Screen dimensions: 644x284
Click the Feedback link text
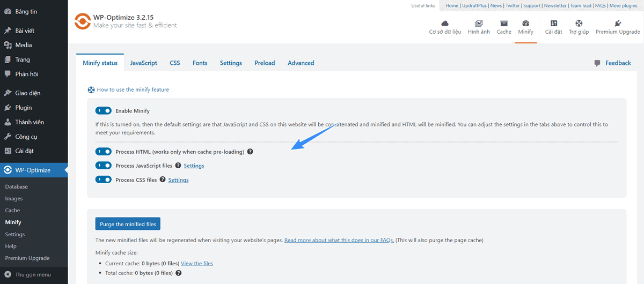coord(618,63)
